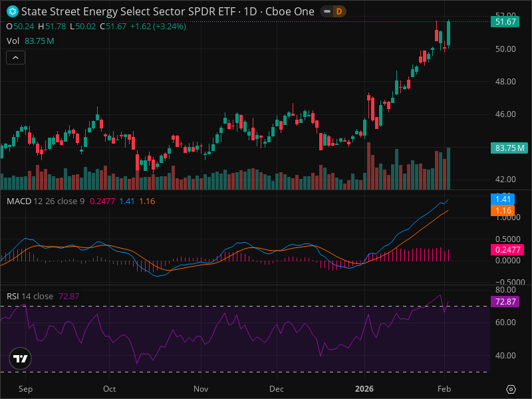Click the 46.00 price axis label

tap(505, 114)
